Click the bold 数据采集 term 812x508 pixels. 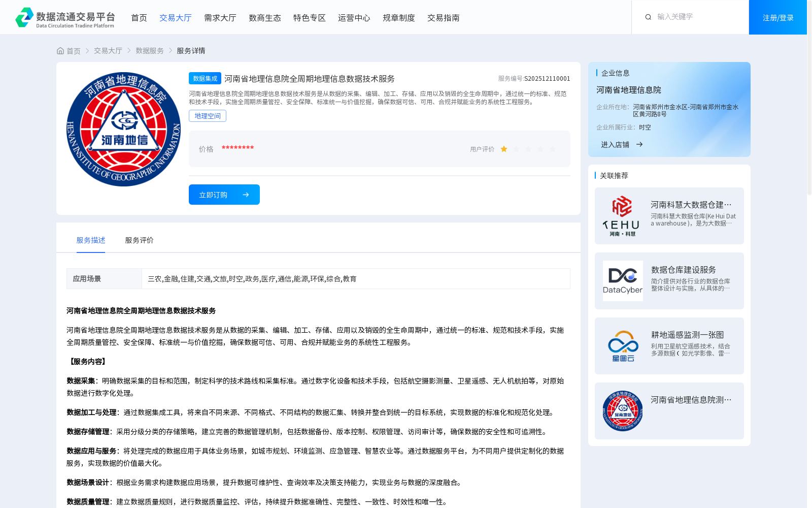[81, 381]
